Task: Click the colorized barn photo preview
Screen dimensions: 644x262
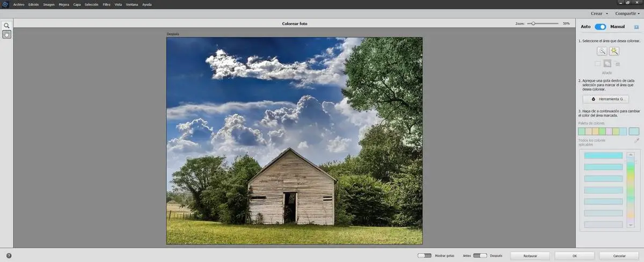Action: click(x=294, y=141)
